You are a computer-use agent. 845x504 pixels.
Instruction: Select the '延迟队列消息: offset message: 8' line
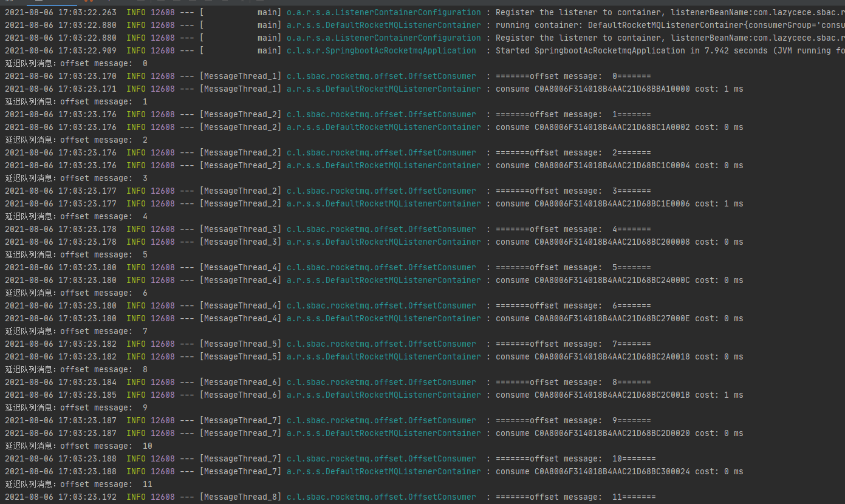[x=77, y=369]
